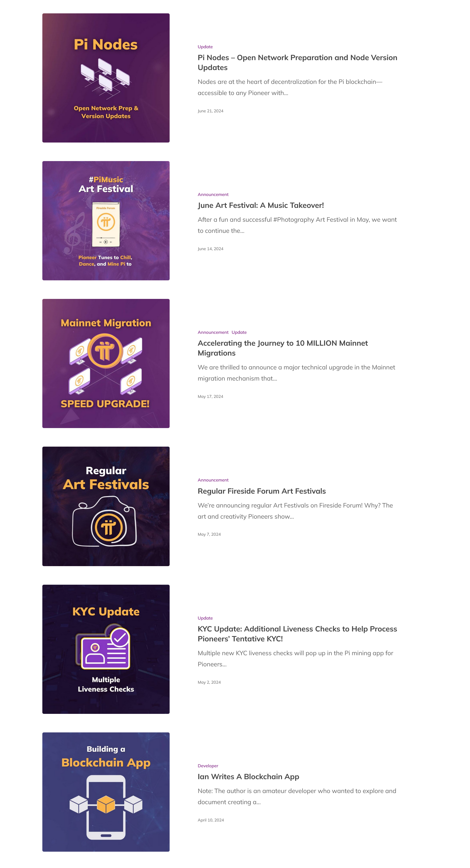The height and width of the screenshot is (868, 470).
Task: Select the Update tag above Pi Nodes article
Action: (205, 47)
